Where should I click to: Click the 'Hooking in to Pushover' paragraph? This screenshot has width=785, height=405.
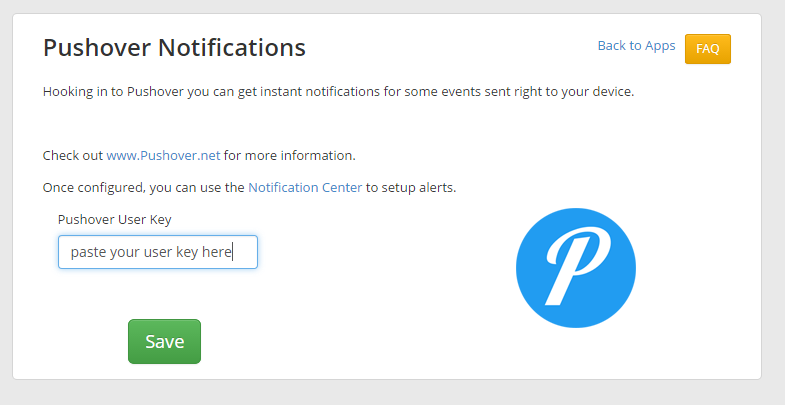[338, 92]
